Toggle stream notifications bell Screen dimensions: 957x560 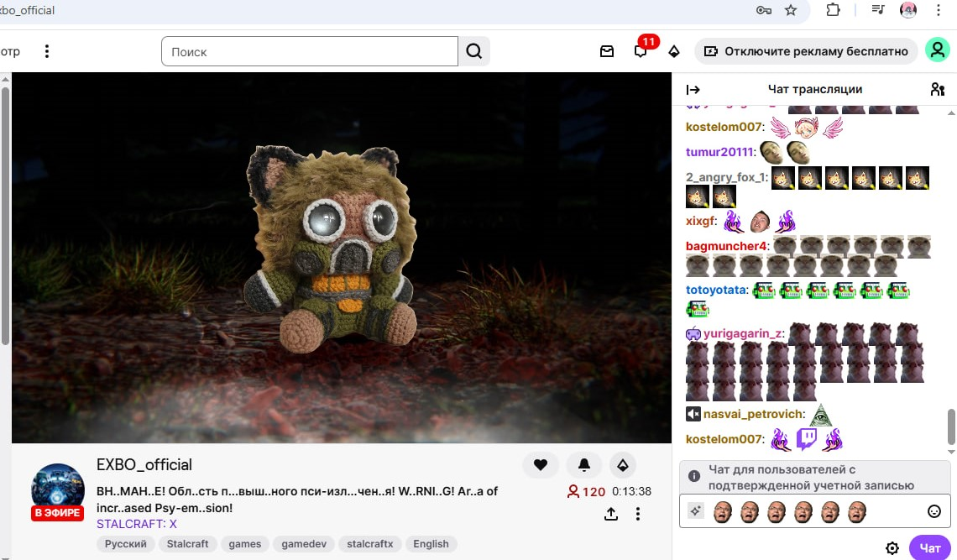[x=584, y=464]
